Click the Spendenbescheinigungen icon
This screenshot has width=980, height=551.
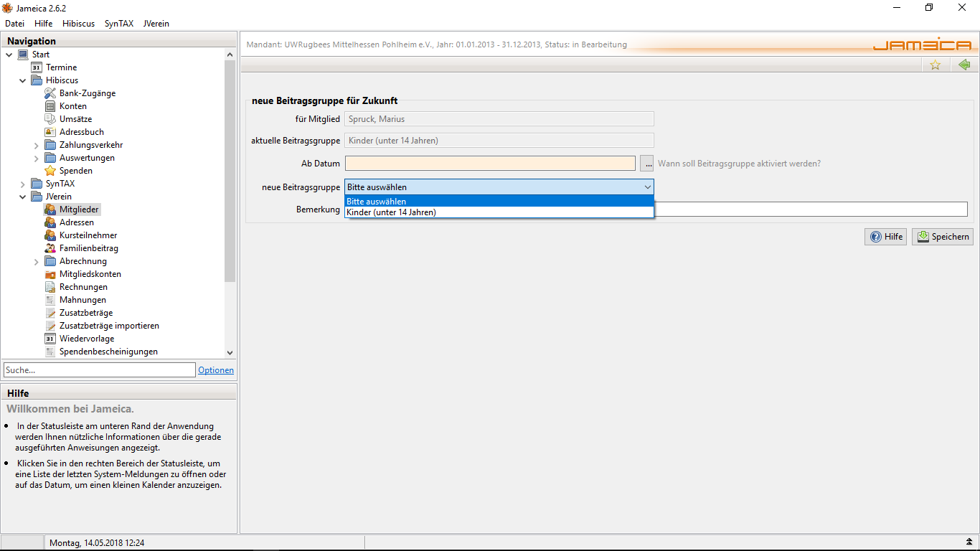50,352
